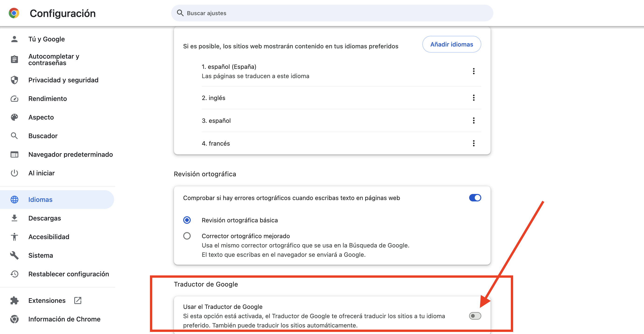644x334 pixels.
Task: Click the Chrome logo icon
Action: pos(14,13)
